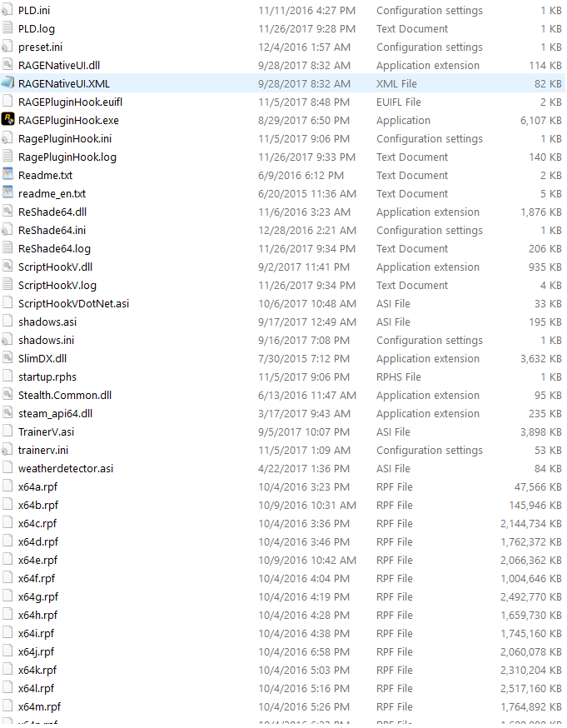567x728 pixels.
Task: Select the file name x64c.rpf
Action: click(37, 523)
